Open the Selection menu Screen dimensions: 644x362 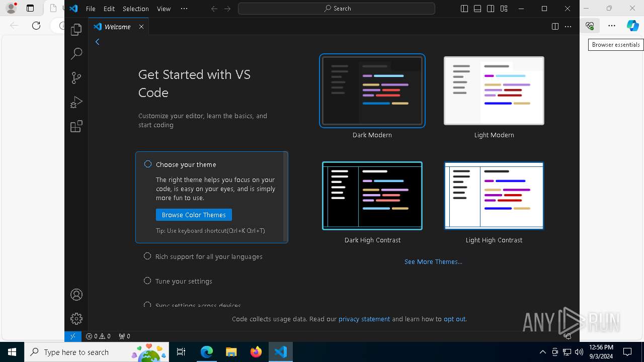(x=136, y=9)
